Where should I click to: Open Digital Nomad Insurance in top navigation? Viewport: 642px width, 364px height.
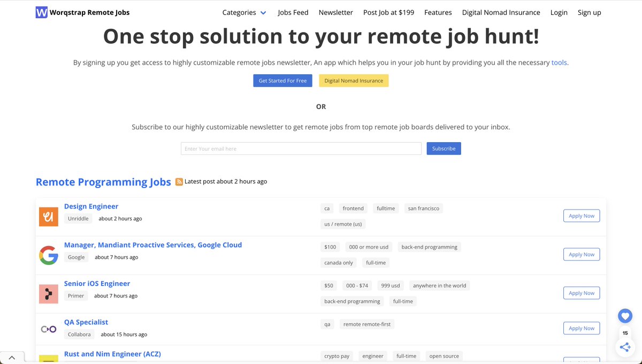point(501,12)
